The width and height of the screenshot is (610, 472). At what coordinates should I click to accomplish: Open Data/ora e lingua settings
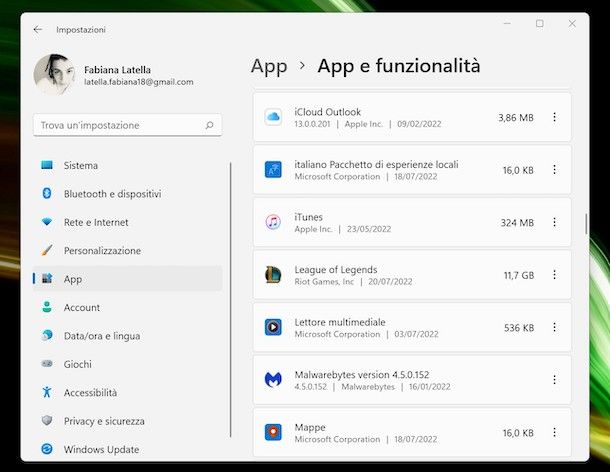click(x=128, y=336)
